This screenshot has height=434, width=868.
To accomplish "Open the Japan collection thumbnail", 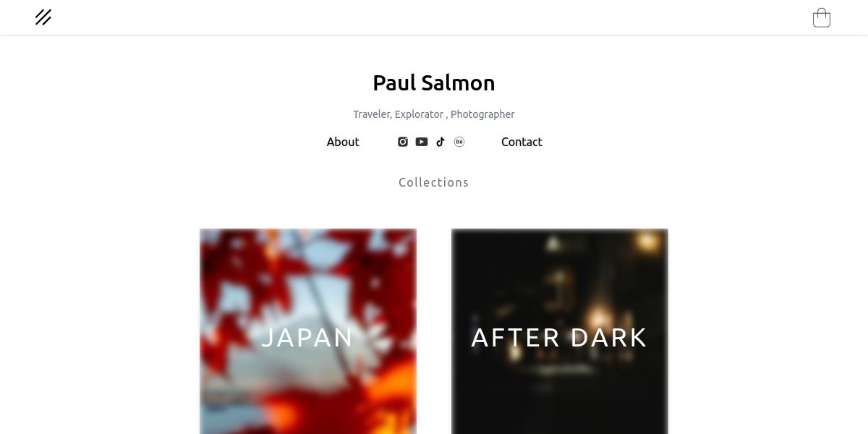I will [x=308, y=331].
